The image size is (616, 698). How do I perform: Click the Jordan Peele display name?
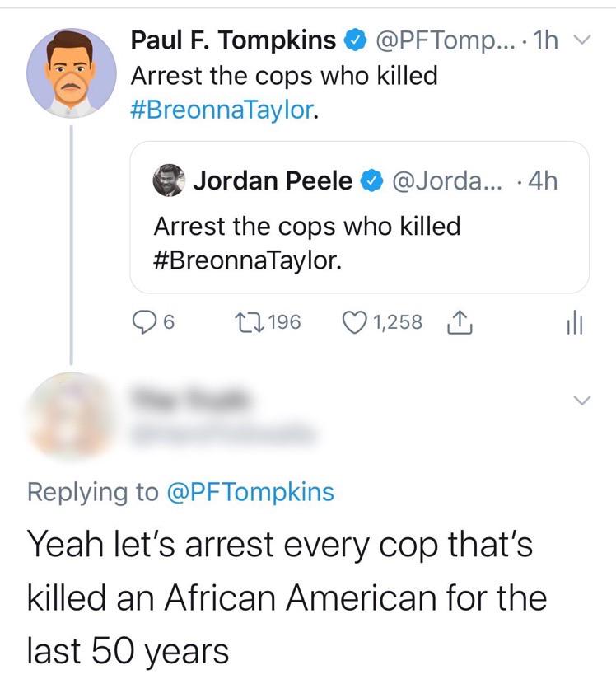pos(273,181)
